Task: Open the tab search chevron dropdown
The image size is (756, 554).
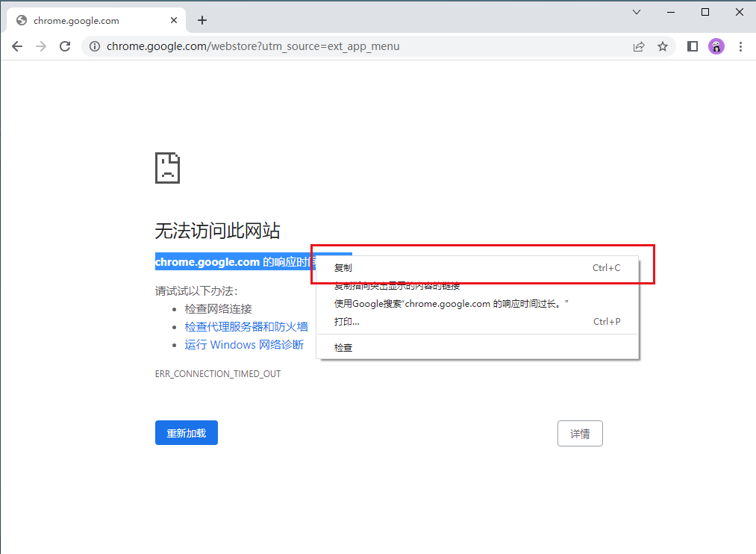Action: (637, 12)
